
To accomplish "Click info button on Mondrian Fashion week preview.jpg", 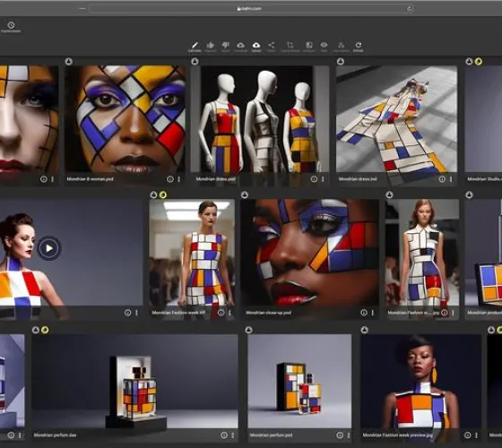I will [x=467, y=435].
